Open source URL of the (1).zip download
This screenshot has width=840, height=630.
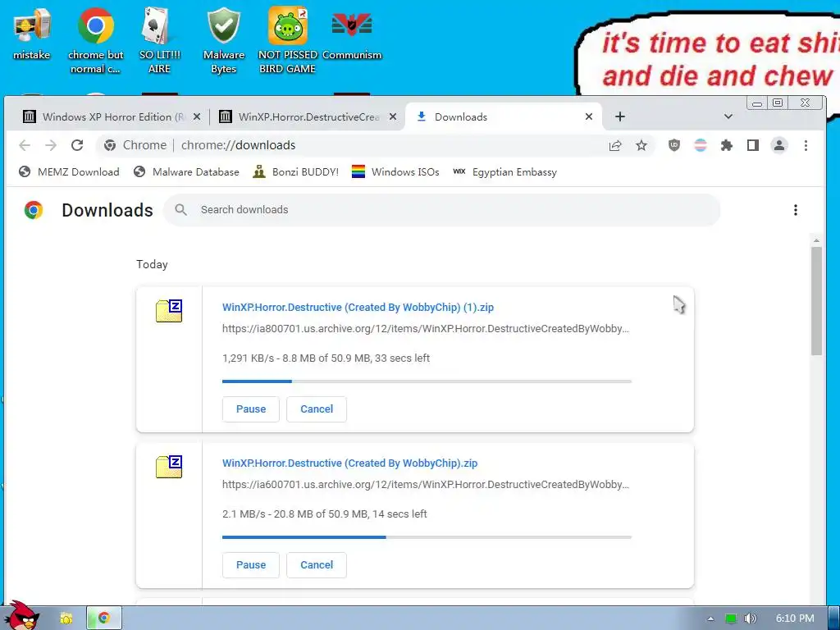[x=426, y=328]
